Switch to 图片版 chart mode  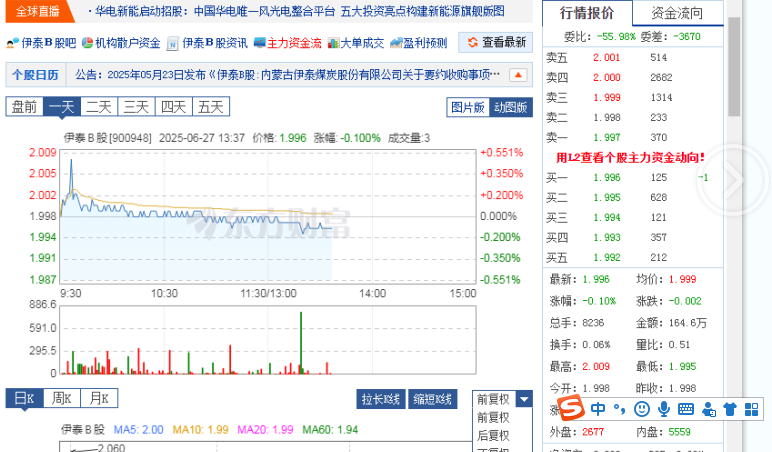pyautogui.click(x=468, y=107)
